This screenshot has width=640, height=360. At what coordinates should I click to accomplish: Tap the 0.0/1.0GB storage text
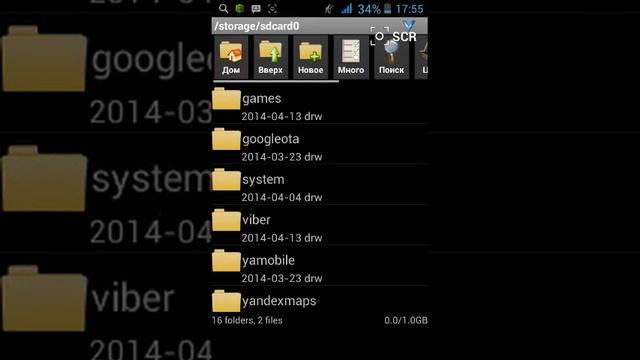click(x=406, y=320)
